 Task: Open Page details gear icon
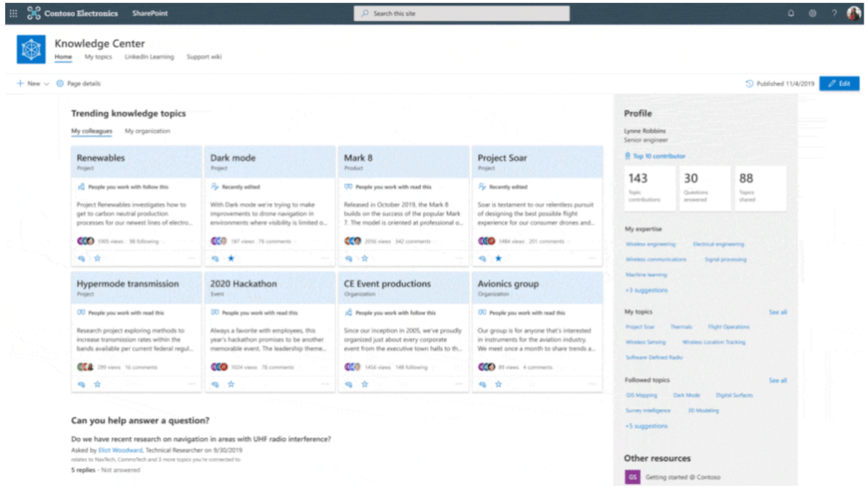[x=60, y=84]
